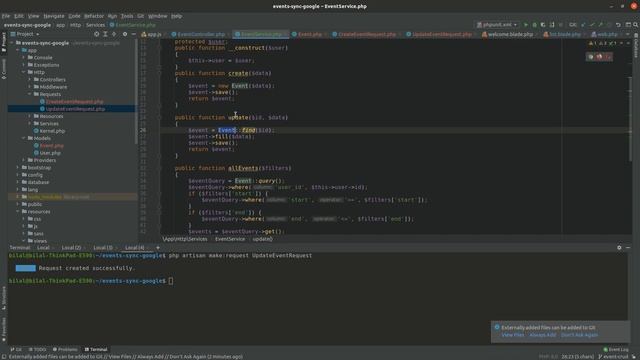Collapse the events-sync-google root folder
The image size is (640, 360).
[x=12, y=43]
